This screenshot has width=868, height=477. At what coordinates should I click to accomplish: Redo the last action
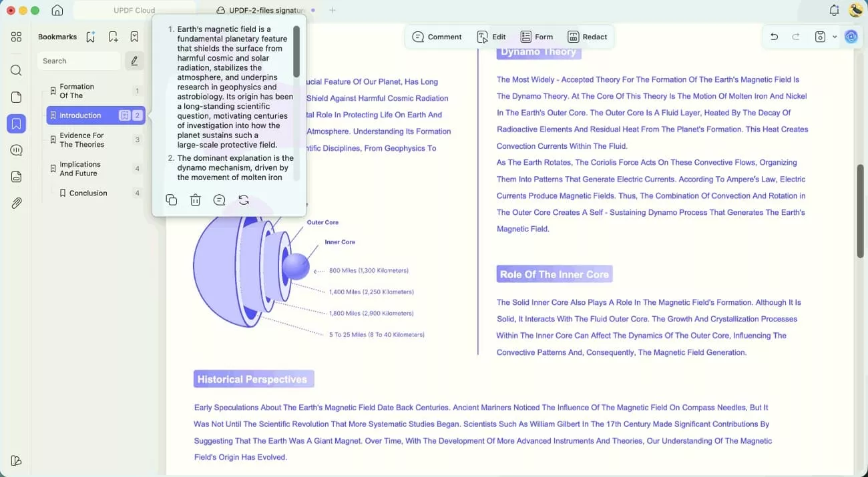[x=797, y=37]
